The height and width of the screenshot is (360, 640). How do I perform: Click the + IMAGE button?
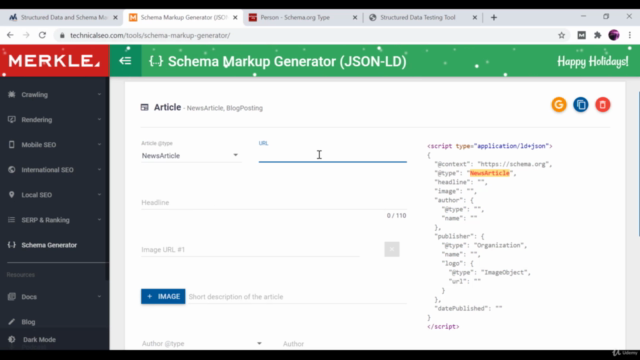163,297
